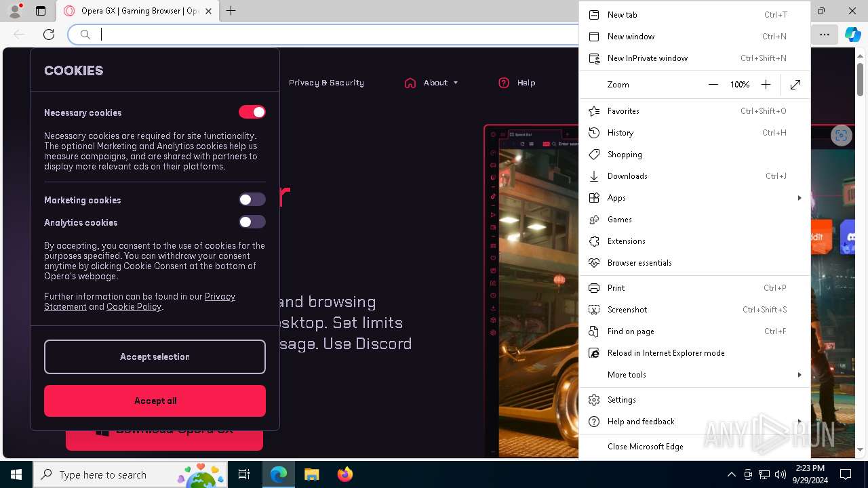Screen dimensions: 868x488
Task: Click the Accept all button
Action: click(155, 401)
